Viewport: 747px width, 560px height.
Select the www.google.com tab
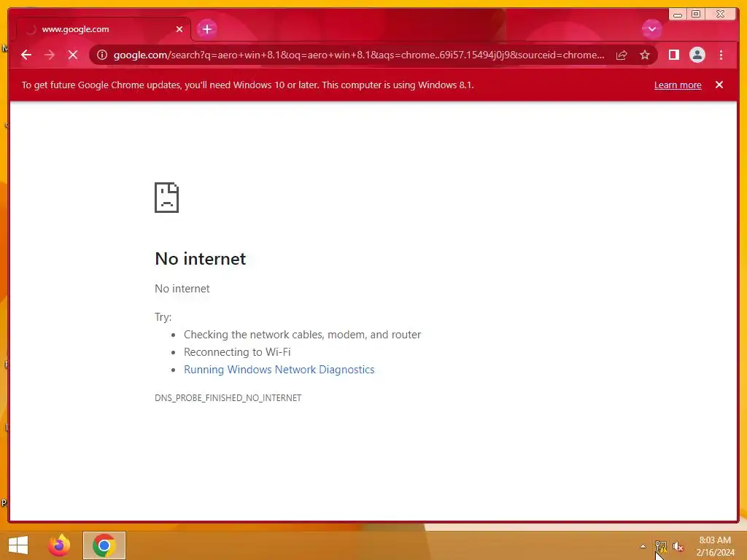[x=104, y=29]
